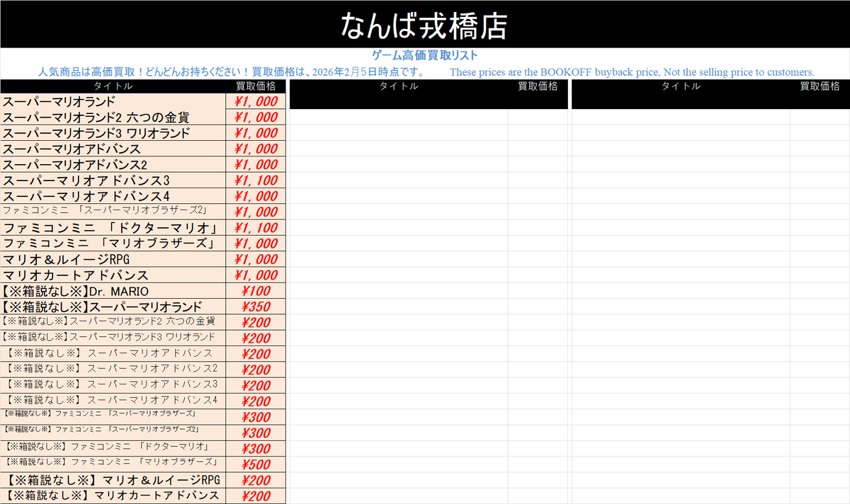Screen dimensions: 850x504
Task: Click the ¥1,000 price for ファミコンミニ「マリオブラザーズ」
Action: click(256, 244)
